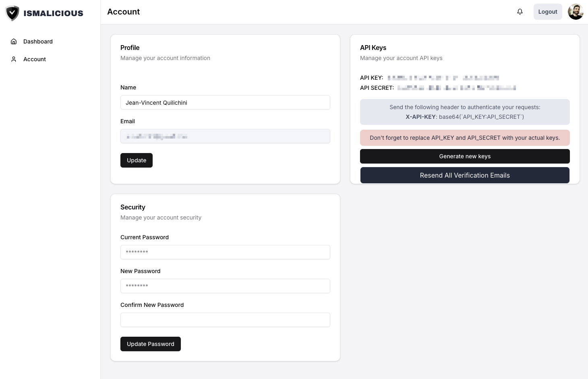588x379 pixels.
Task: Open Dashboard from the sidebar menu
Action: pos(38,41)
